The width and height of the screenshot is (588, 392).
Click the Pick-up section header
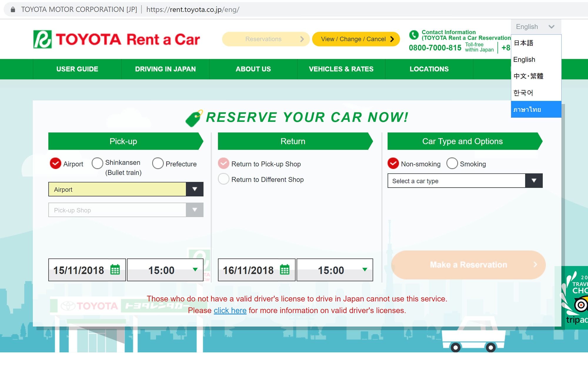[126, 141]
